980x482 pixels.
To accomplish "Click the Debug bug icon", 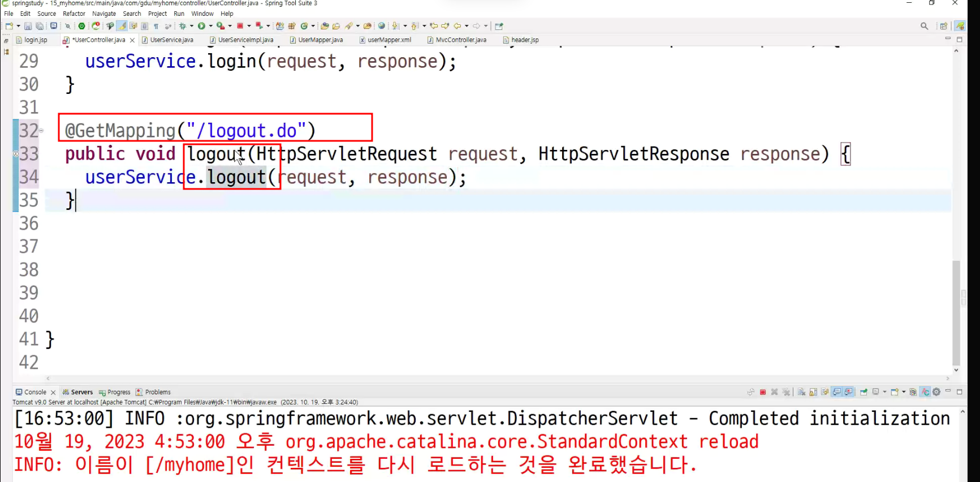I will point(183,26).
